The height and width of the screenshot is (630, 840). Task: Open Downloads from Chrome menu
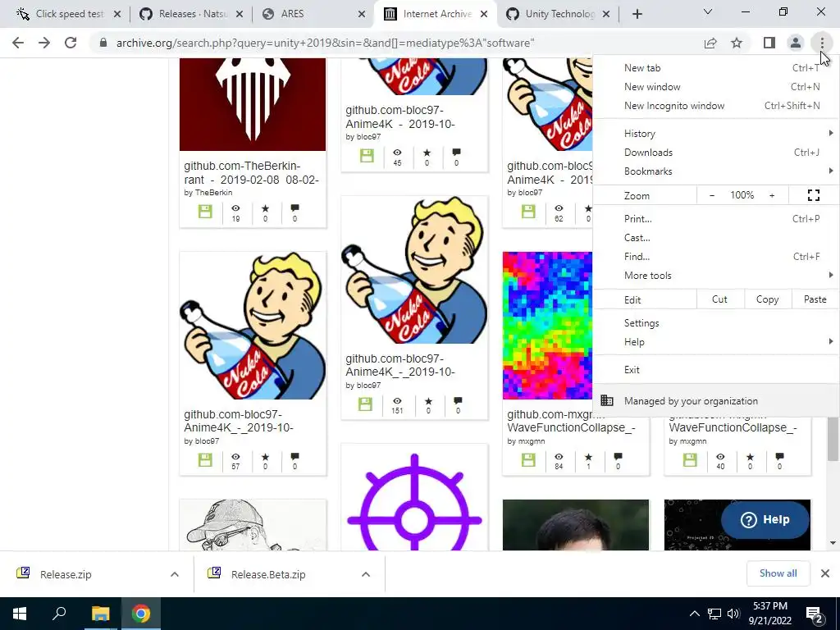pos(716,152)
